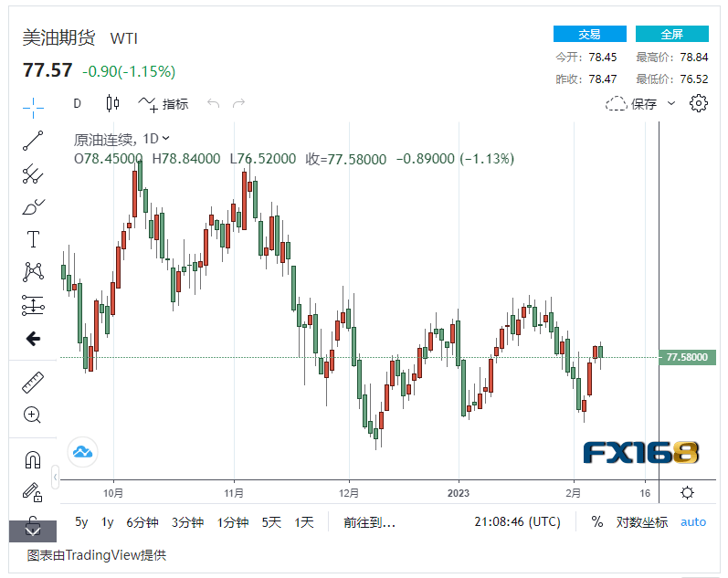Screen dimensions: 728x578
Task: Toggle percent scale on the price axis
Action: [x=597, y=522]
